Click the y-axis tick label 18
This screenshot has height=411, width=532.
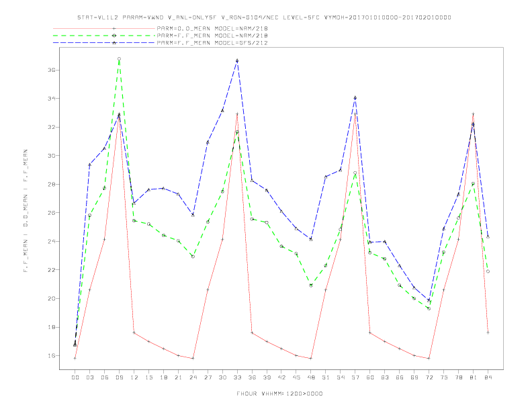(x=51, y=327)
